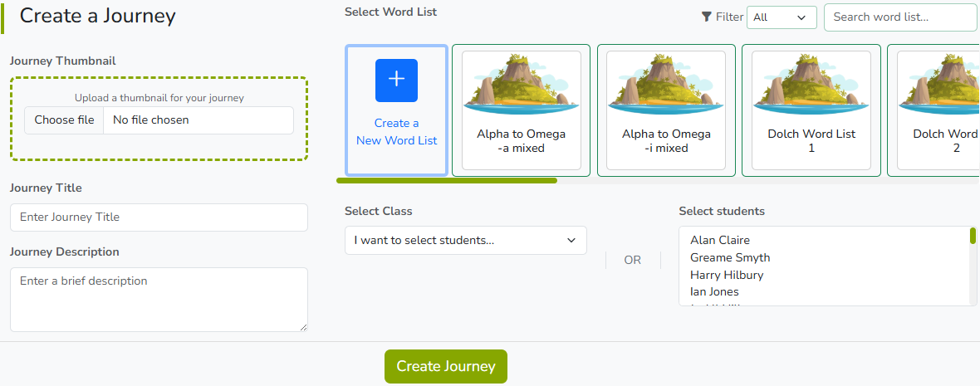
Task: Choose the Dolch Word List 1 card
Action: (x=811, y=110)
